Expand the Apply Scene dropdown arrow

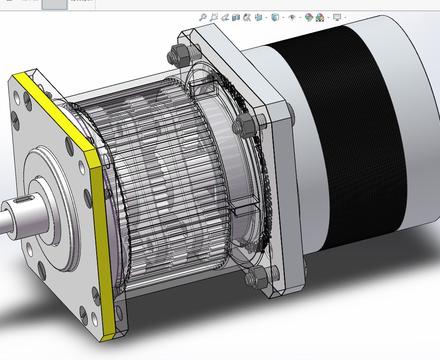(x=328, y=18)
